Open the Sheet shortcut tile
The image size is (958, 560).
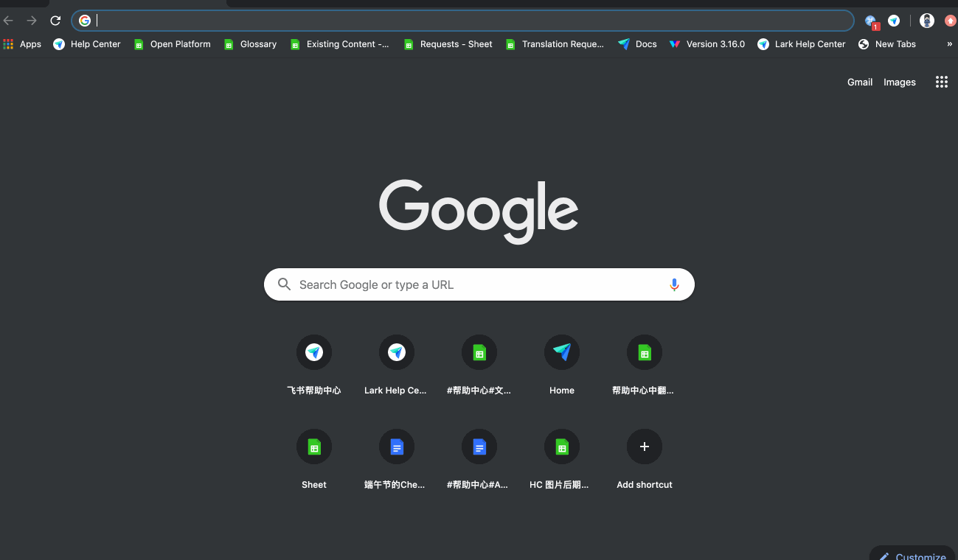314,447
